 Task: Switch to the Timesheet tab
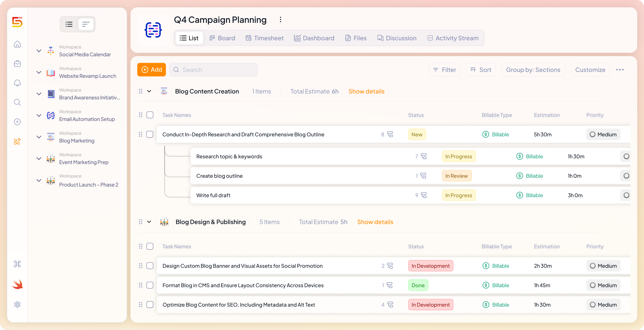265,38
